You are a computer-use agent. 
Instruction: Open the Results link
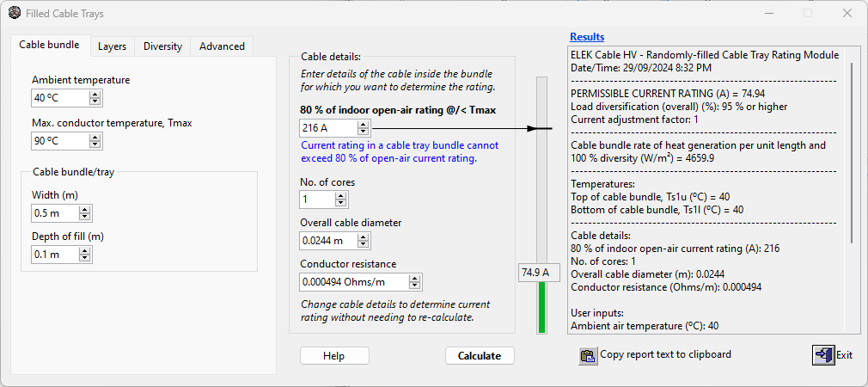(587, 37)
